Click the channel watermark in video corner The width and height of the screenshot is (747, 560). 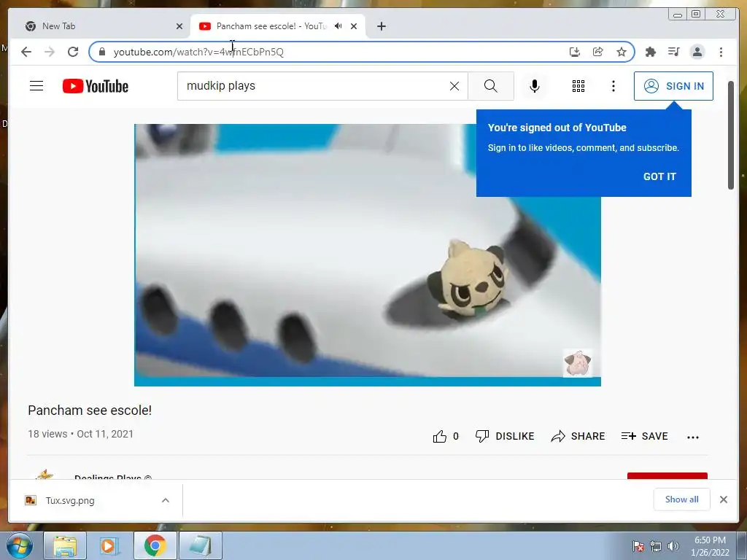tap(578, 363)
